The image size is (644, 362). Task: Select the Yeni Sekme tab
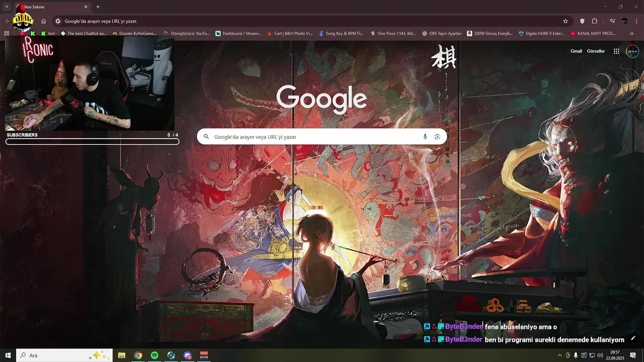click(52, 7)
